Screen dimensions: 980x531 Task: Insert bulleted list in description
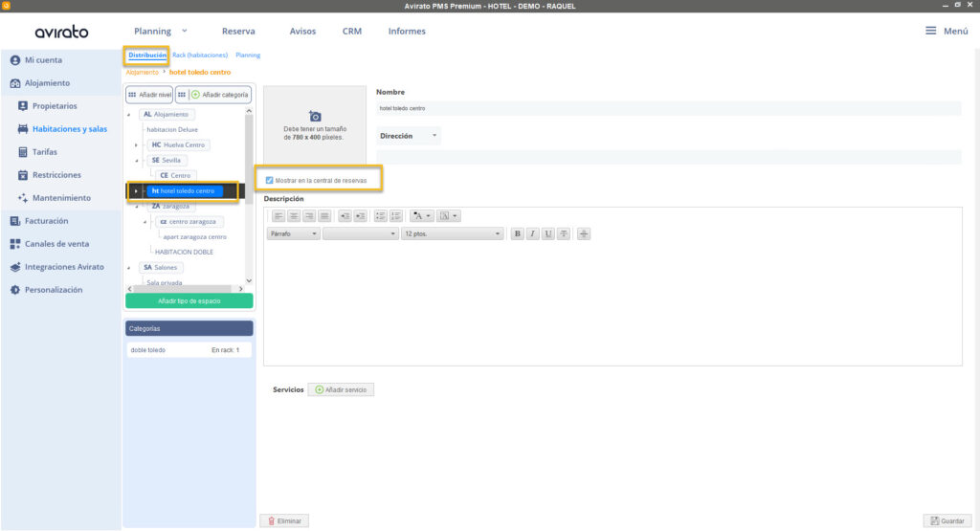pos(380,216)
